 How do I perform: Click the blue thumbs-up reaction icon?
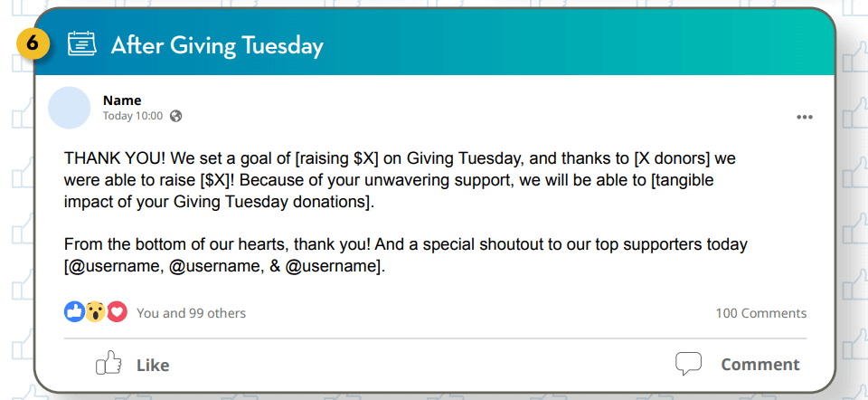pos(74,312)
